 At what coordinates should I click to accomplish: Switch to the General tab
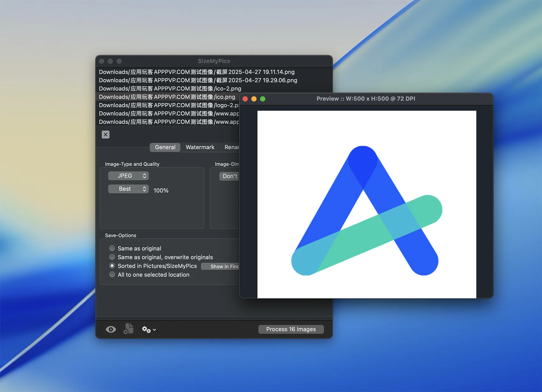pyautogui.click(x=165, y=147)
